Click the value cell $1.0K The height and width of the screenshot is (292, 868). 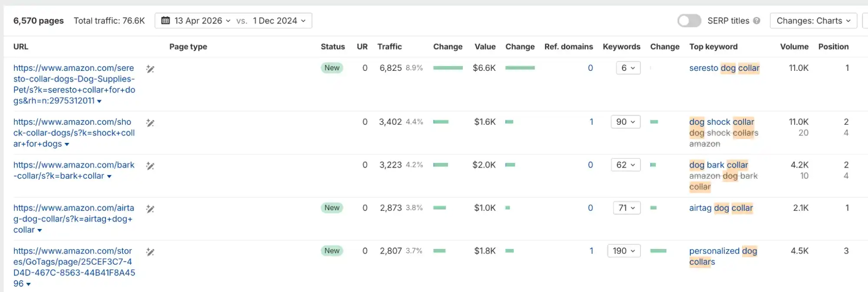coord(485,208)
